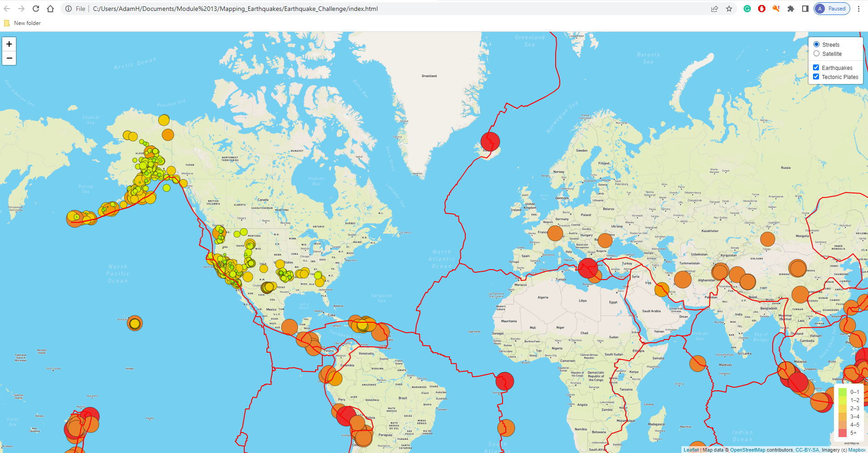Open the Grammarly extension icon
Viewport: 868px width, 453px height.
pyautogui.click(x=747, y=9)
